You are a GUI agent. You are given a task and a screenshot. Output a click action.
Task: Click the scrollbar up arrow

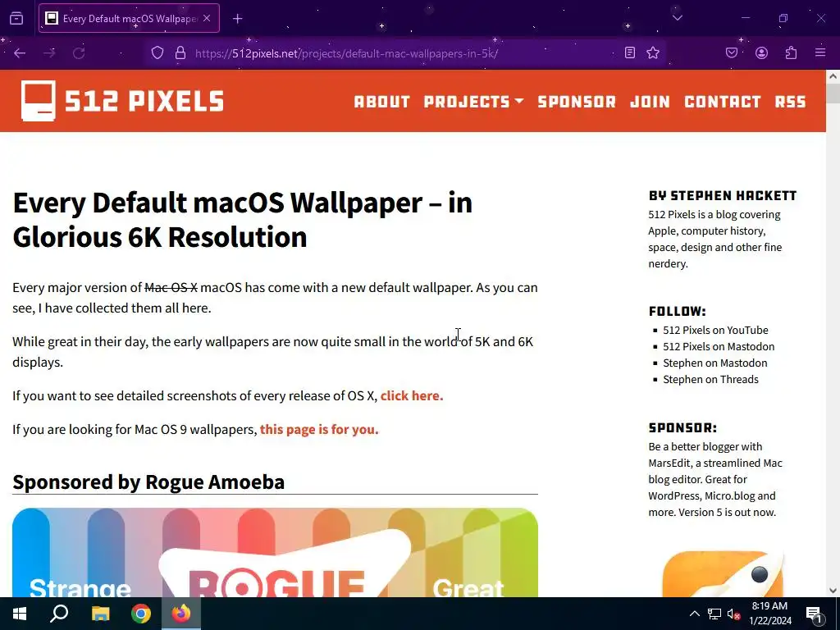point(833,76)
